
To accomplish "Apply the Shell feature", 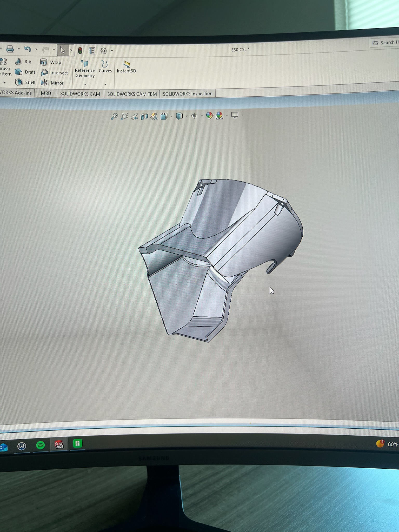I will (x=25, y=82).
